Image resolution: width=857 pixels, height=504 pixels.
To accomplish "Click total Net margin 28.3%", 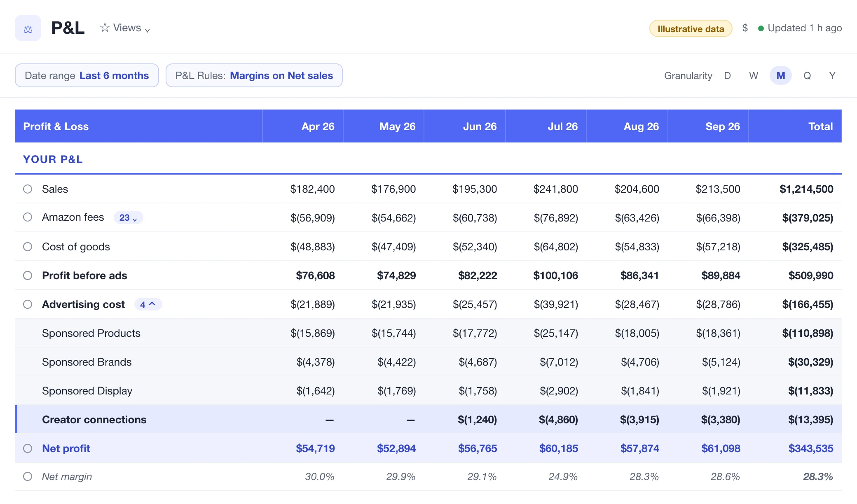I will 818,476.
